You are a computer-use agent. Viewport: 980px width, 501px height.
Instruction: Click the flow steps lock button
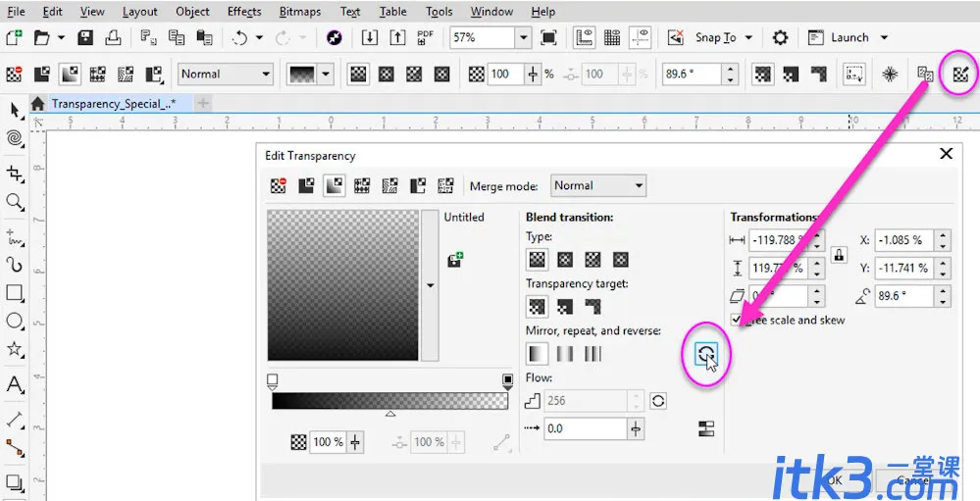tap(658, 400)
